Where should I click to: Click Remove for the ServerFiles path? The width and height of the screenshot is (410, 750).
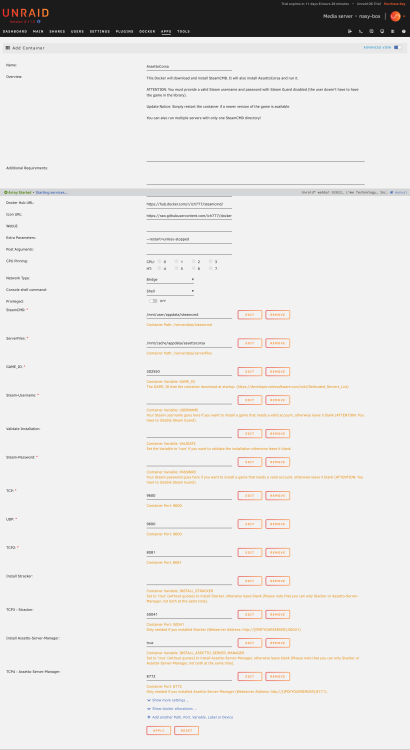click(x=277, y=343)
